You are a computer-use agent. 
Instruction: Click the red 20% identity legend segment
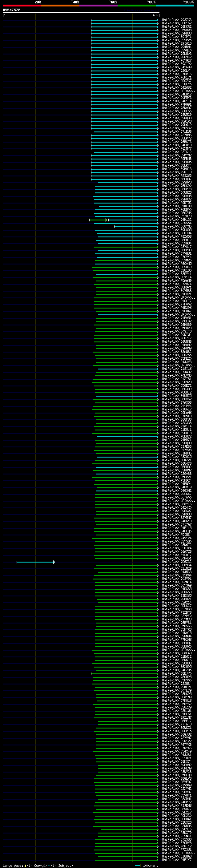point(22,6)
